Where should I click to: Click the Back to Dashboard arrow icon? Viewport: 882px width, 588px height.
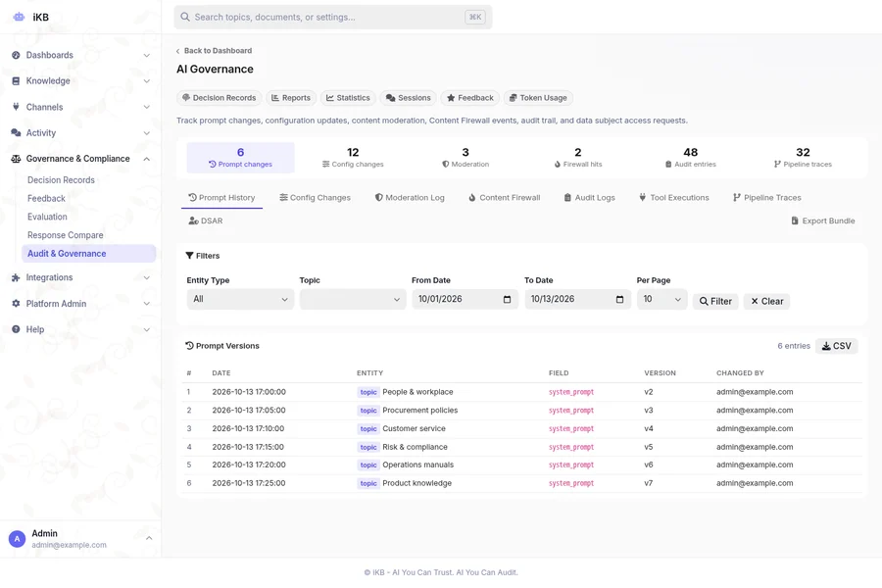178,51
